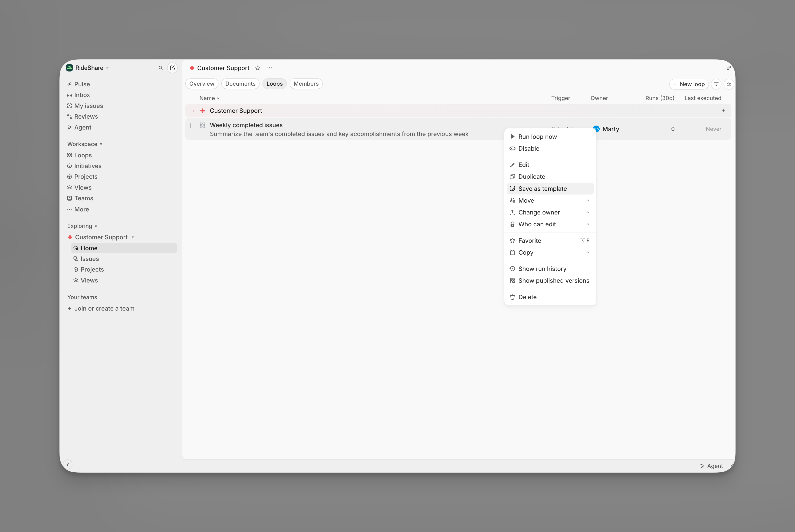Click the Trigger column header
Image resolution: width=795 pixels, height=532 pixels.
(560, 98)
